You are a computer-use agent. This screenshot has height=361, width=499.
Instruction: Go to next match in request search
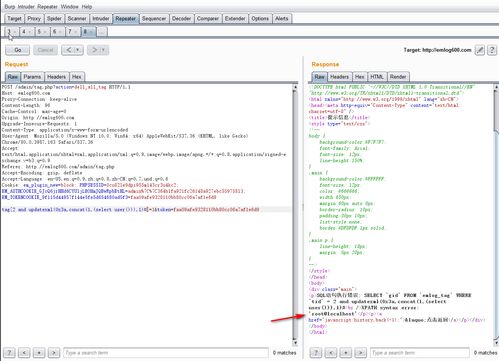54,352
